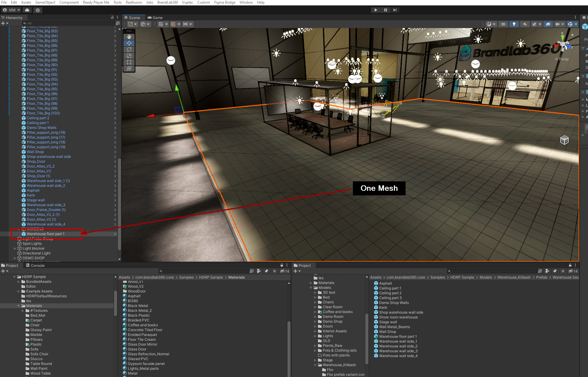Toggle scene audio mute button
Screen dimensions: 588x377
[525, 24]
